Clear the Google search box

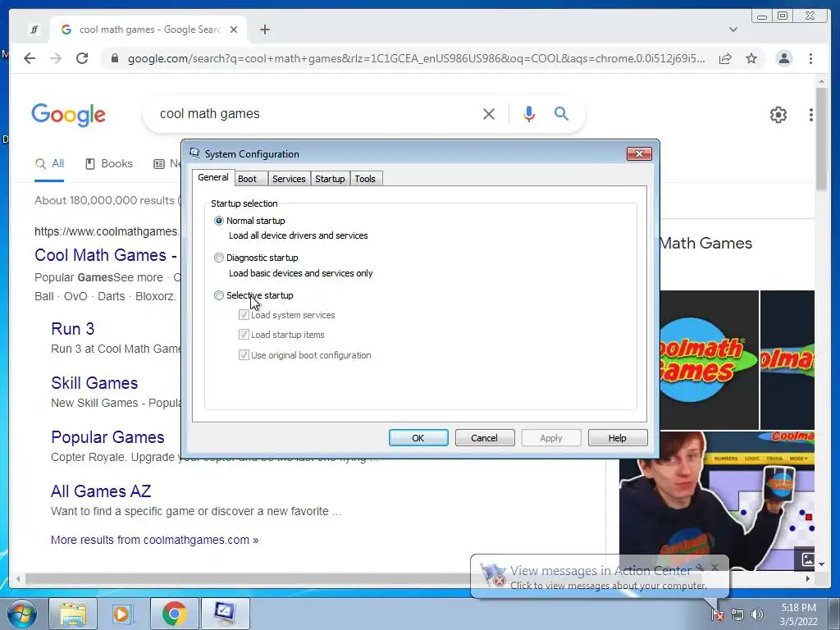point(489,113)
